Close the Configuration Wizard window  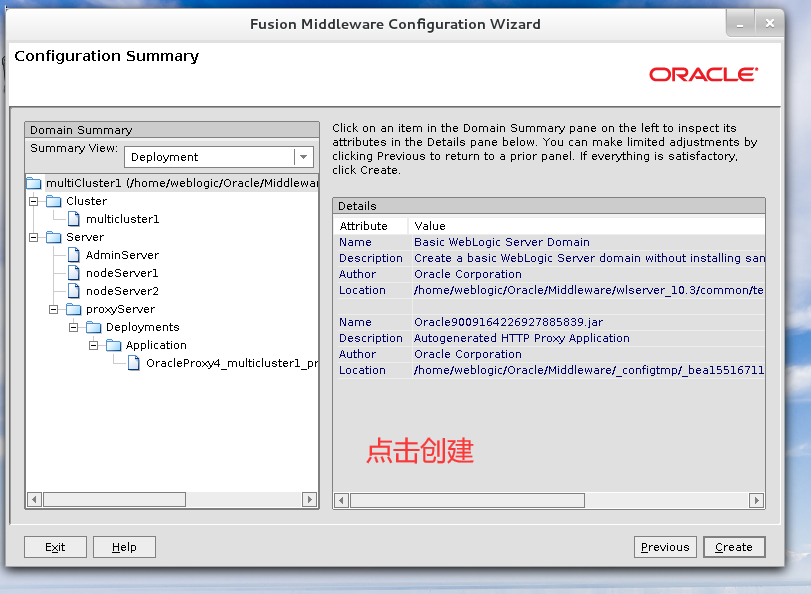pos(770,24)
